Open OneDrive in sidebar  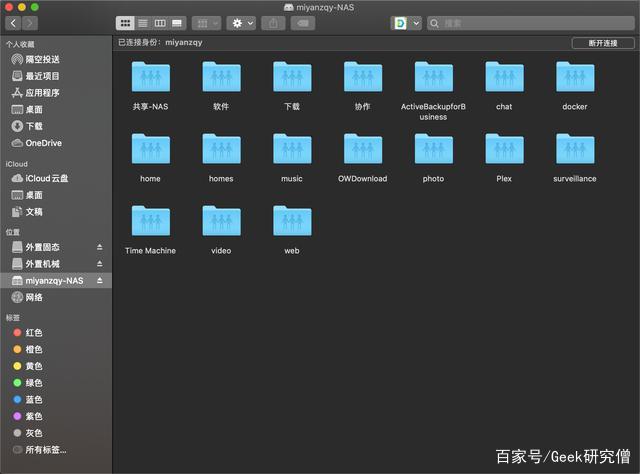tap(56, 143)
